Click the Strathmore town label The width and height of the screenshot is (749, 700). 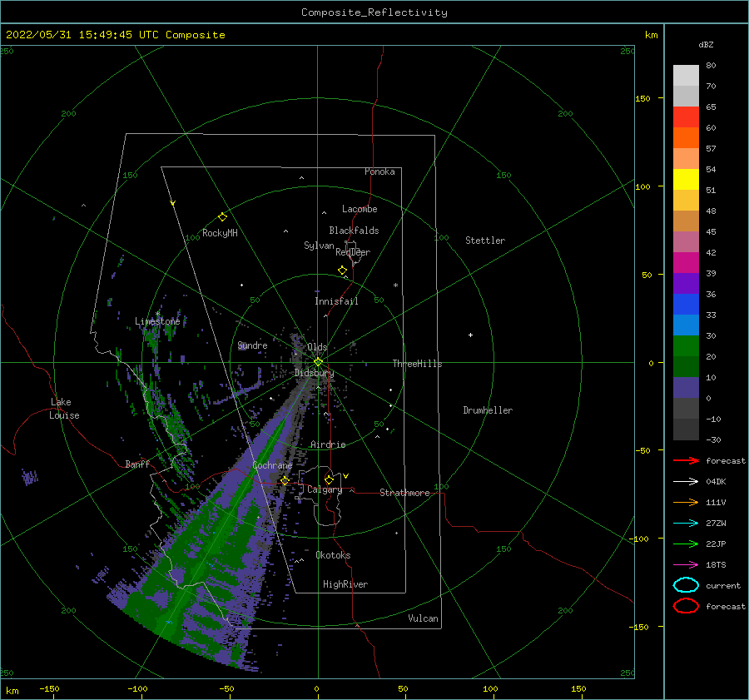(x=404, y=493)
